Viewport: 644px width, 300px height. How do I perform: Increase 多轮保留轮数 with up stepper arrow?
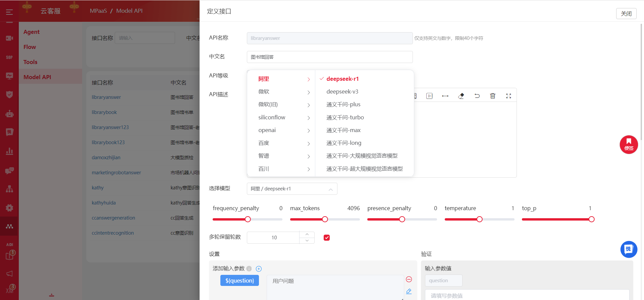coord(307,235)
